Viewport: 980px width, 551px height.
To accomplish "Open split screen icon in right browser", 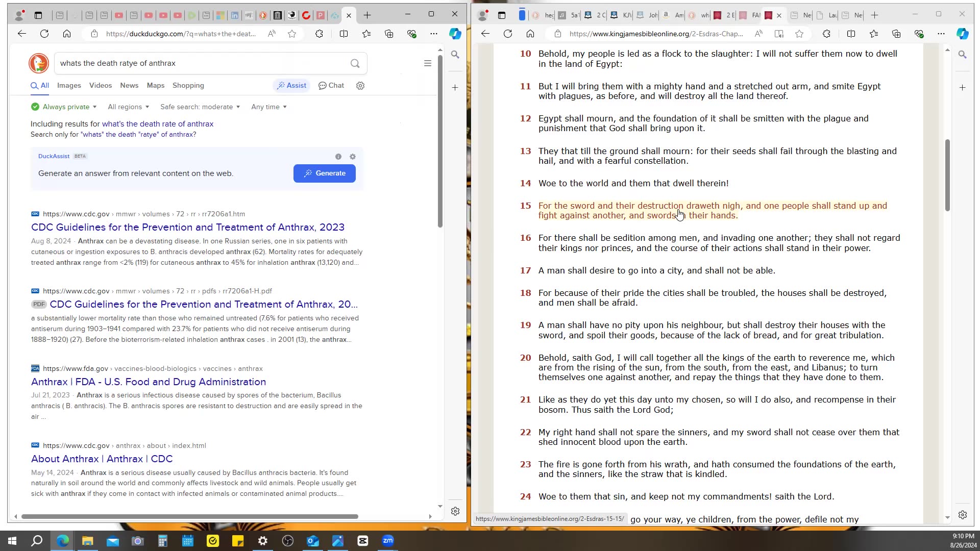I will pyautogui.click(x=851, y=34).
